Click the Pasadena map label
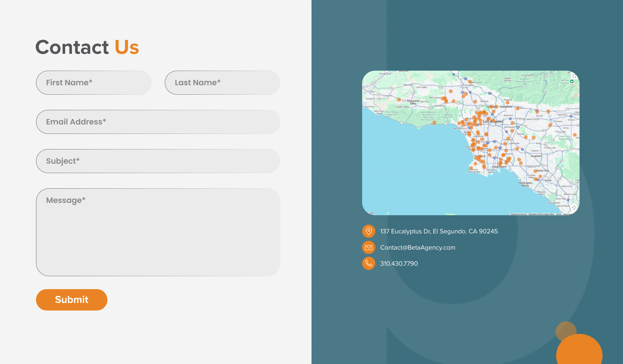The height and width of the screenshot is (364, 623). [506, 107]
